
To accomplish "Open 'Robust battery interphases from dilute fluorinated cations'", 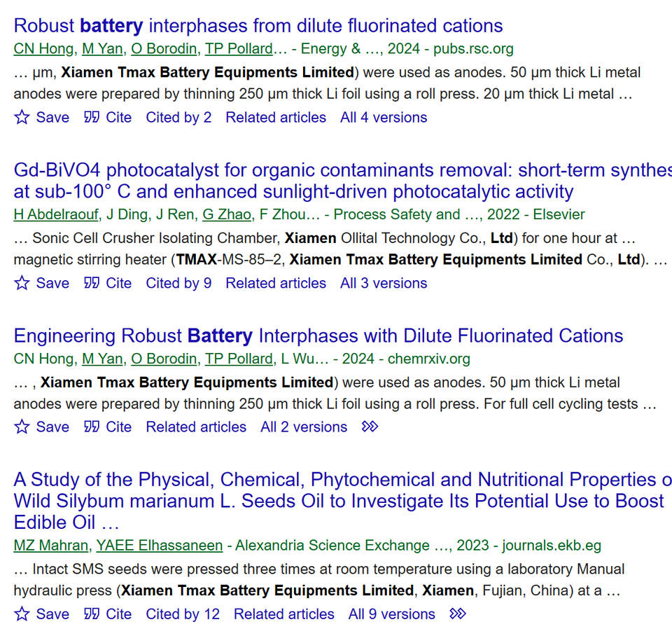I will click(x=258, y=27).
